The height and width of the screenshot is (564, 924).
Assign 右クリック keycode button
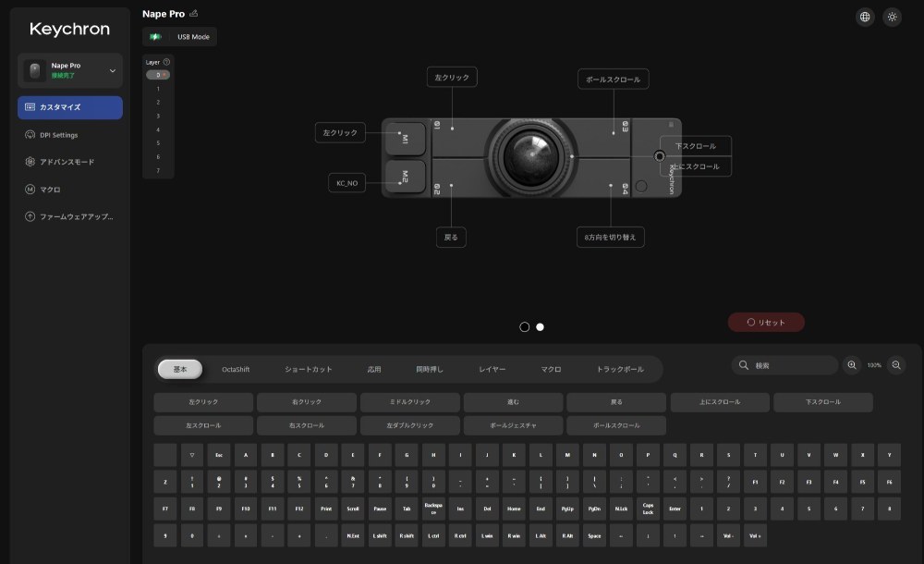[x=307, y=402]
